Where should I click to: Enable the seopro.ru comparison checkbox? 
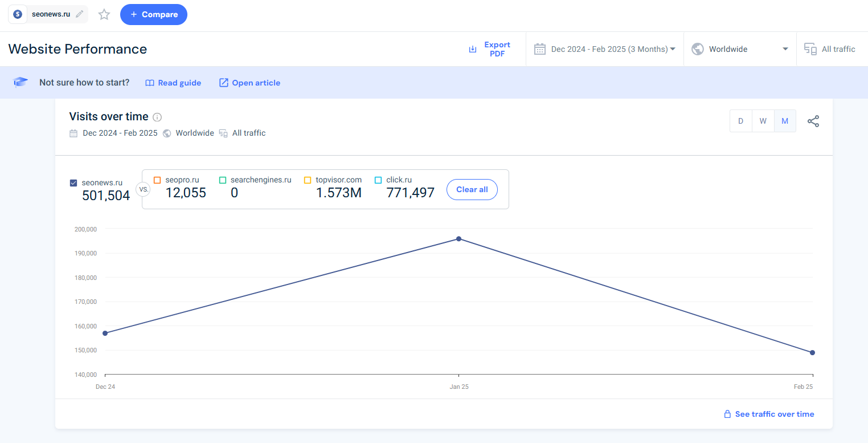pyautogui.click(x=157, y=180)
